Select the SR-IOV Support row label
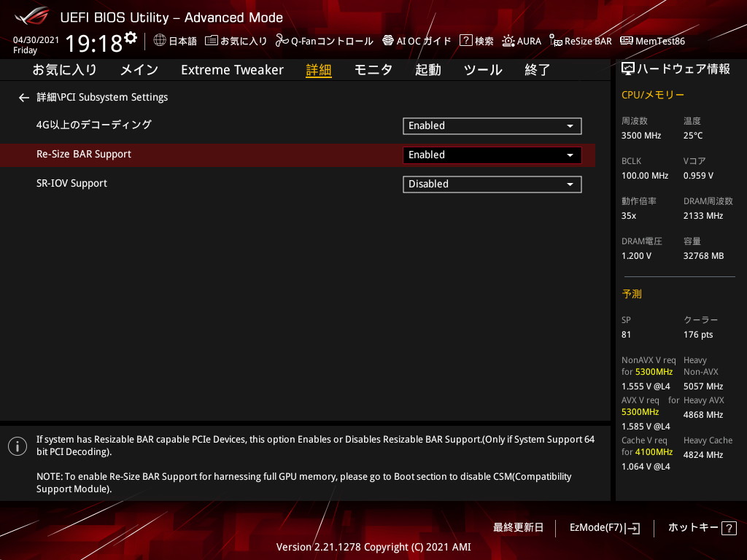747x560 pixels. [x=71, y=183]
